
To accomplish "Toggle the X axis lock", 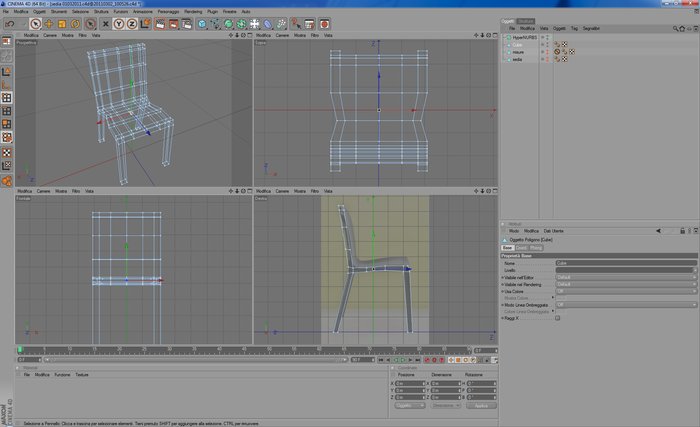I will point(105,24).
